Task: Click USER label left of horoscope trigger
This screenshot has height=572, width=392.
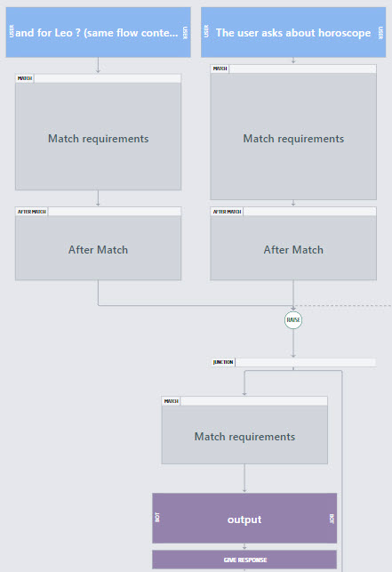Action: [206, 31]
